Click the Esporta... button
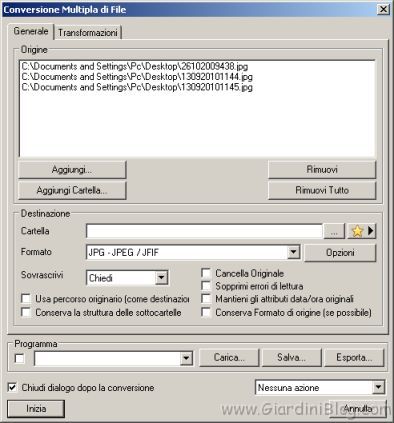Viewport: 394px width, 423px height. pos(354,358)
